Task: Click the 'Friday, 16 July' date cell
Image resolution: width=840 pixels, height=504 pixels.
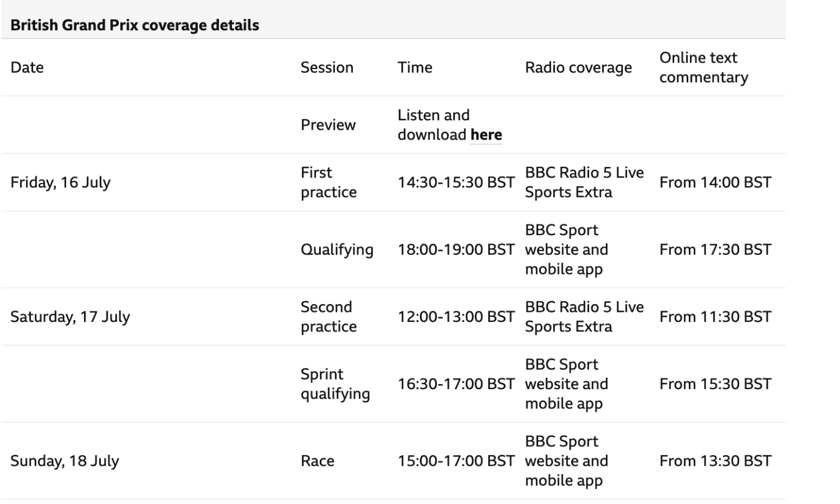Action: click(x=60, y=183)
